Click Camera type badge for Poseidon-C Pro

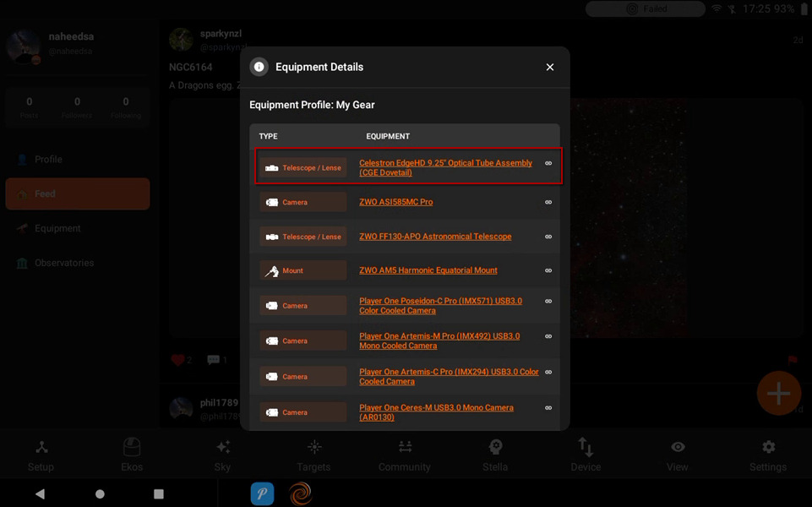pyautogui.click(x=303, y=306)
